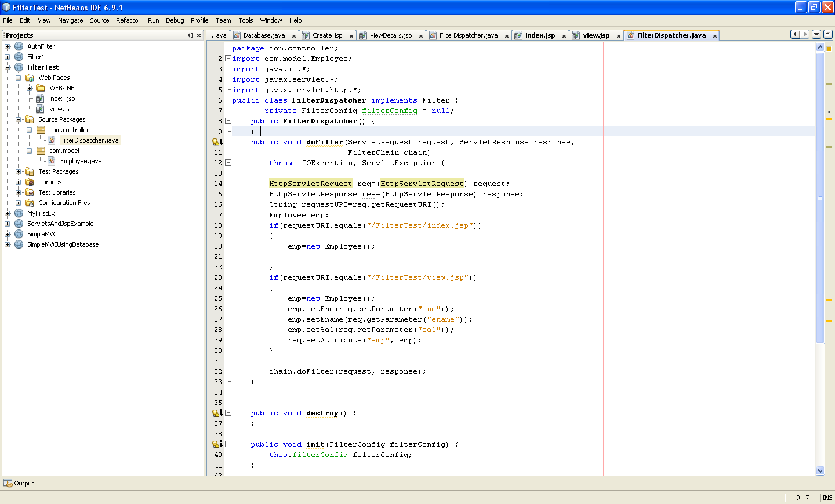Collapse the Source Packages node

pos(19,119)
